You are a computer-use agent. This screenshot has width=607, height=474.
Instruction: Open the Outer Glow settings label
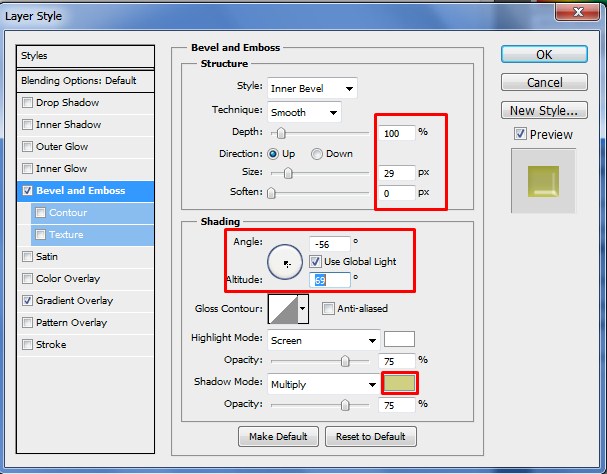pyautogui.click(x=62, y=146)
